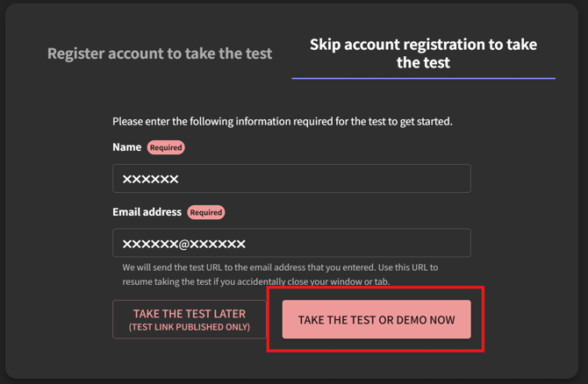Click the 'Please enter the following information' instruction

282,121
